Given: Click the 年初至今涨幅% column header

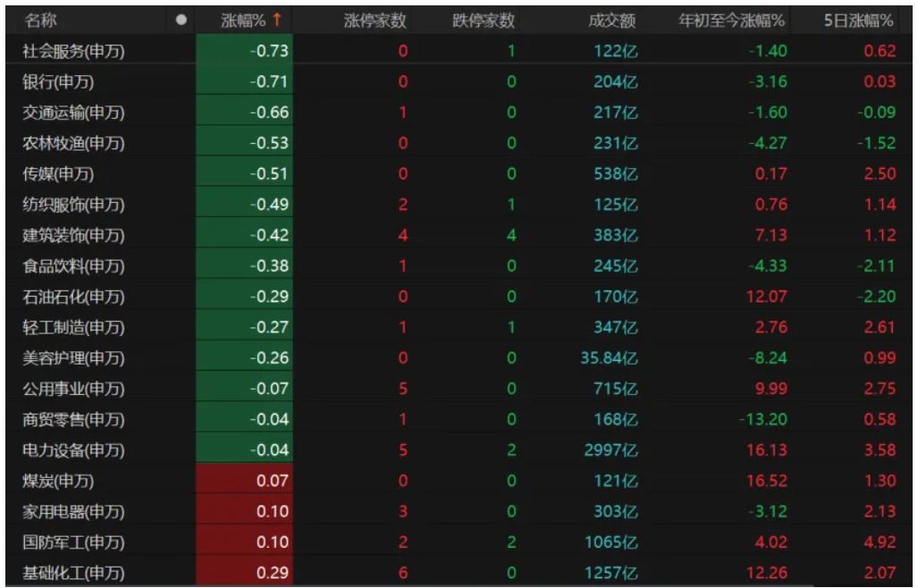Looking at the screenshot, I should tap(731, 20).
